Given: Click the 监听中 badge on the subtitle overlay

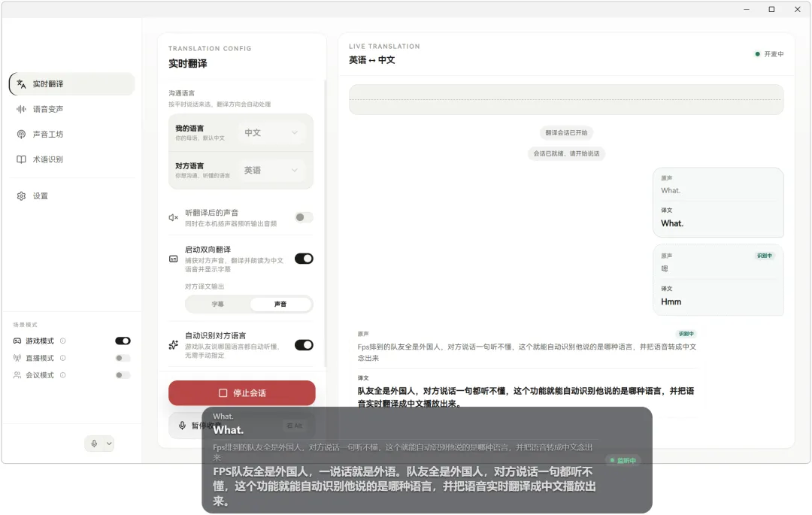Looking at the screenshot, I should click(x=623, y=460).
